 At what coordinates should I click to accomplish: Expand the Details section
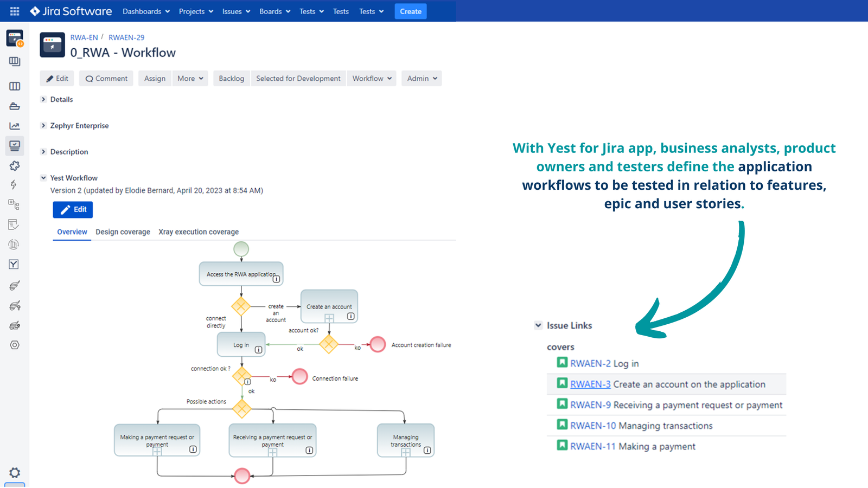tap(43, 99)
